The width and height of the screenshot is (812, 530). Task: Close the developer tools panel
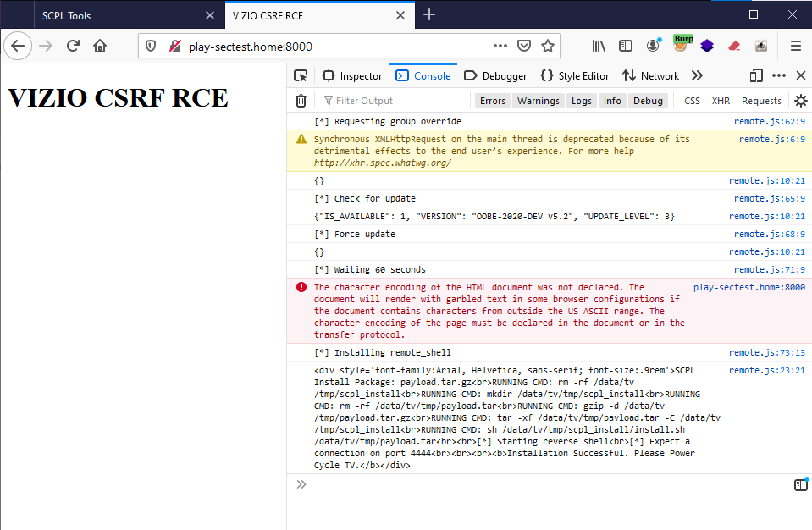(x=801, y=76)
